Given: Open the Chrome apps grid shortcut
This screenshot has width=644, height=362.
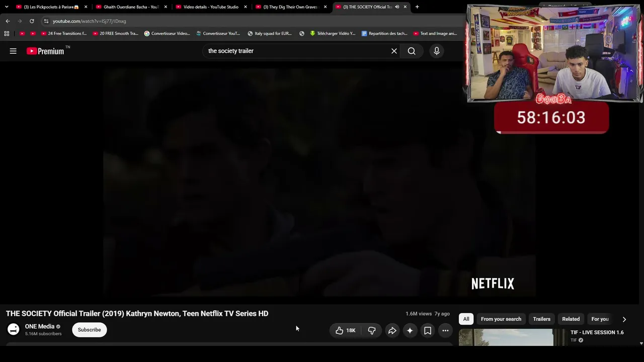Looking at the screenshot, I should [x=7, y=34].
